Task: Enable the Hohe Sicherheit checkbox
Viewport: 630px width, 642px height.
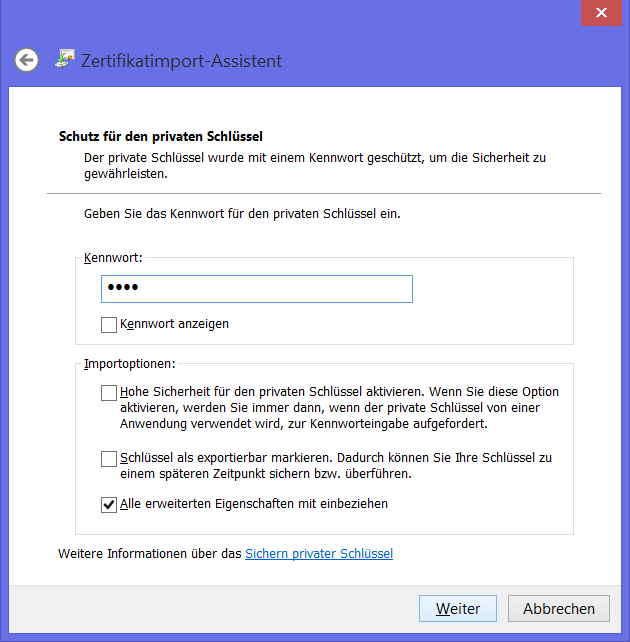Action: [109, 393]
